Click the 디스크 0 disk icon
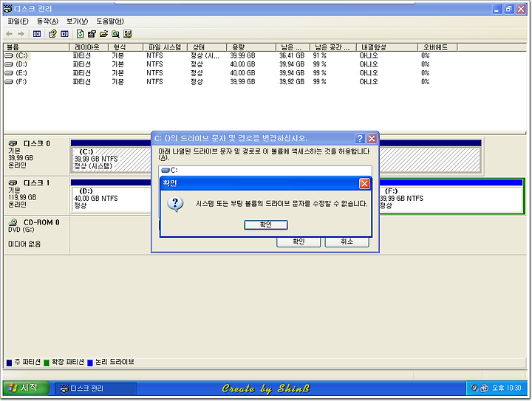The height and width of the screenshot is (401, 532). [x=13, y=144]
